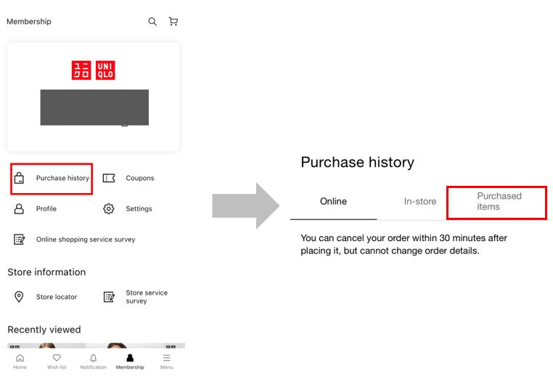Image resolution: width=553 pixels, height=392 pixels.
Task: Select Membership in bottom navigation
Action: coord(130,362)
